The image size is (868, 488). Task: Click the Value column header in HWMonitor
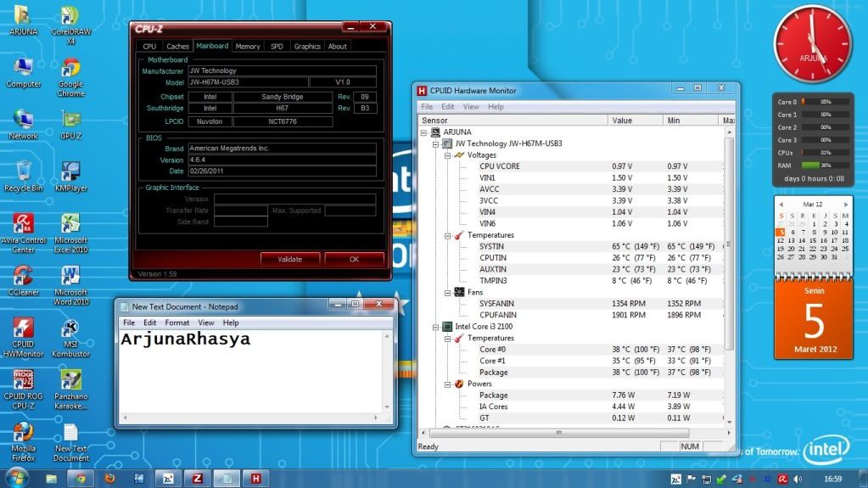click(x=635, y=121)
